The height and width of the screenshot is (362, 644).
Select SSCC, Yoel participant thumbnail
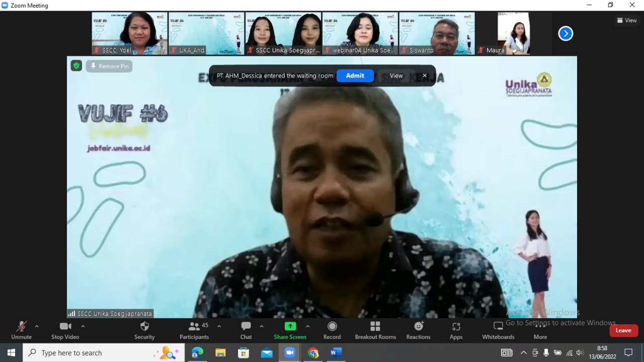click(x=130, y=33)
